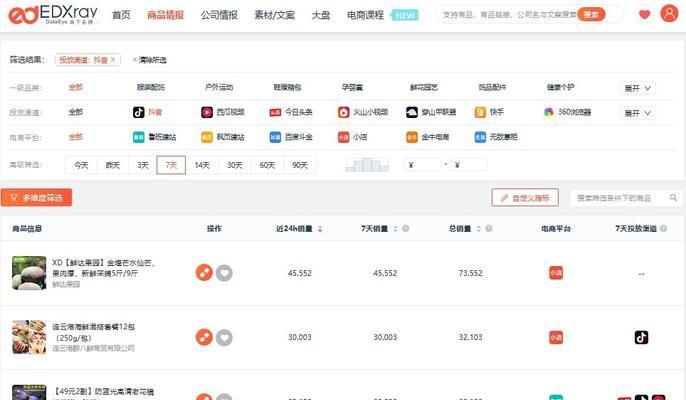Click magnifier icon in product search box
Image resolution: width=686 pixels, height=400 pixels.
click(x=673, y=198)
